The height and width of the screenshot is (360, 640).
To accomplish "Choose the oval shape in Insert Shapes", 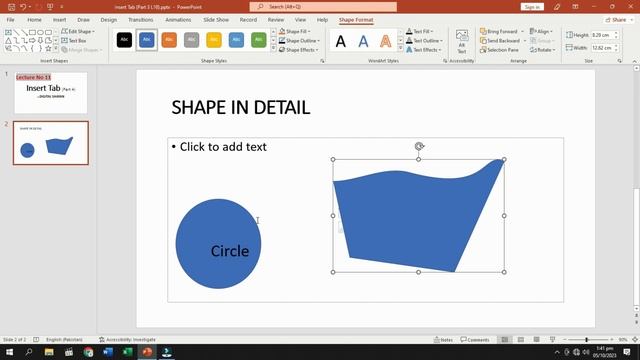I will click(40, 32).
